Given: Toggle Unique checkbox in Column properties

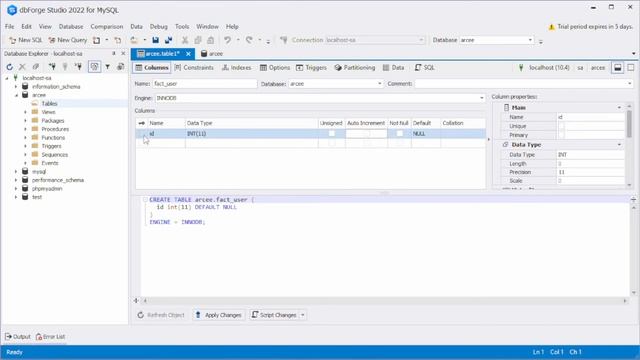Looking at the screenshot, I should [561, 126].
